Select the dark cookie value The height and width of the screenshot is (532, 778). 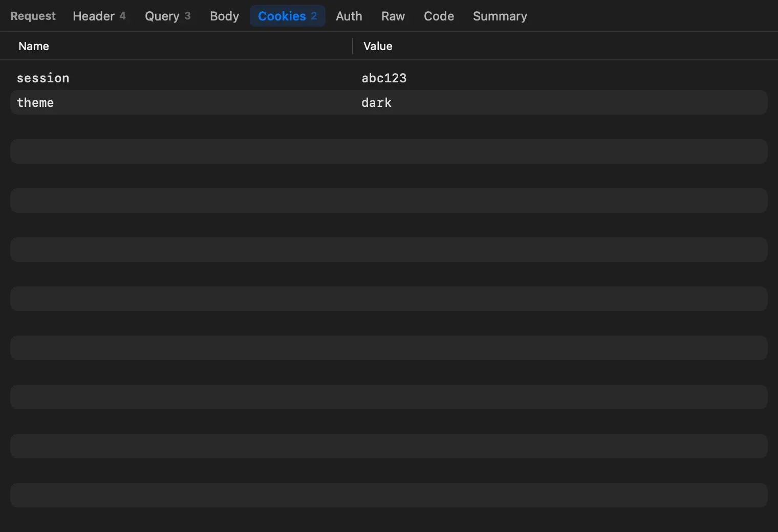pyautogui.click(x=376, y=103)
